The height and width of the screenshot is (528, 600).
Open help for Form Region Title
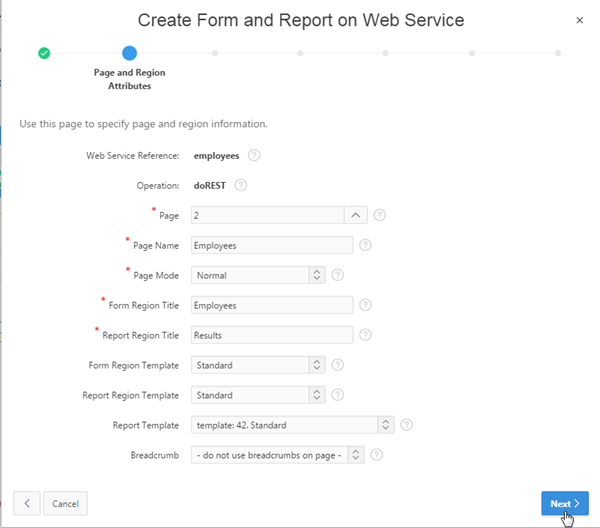365,305
